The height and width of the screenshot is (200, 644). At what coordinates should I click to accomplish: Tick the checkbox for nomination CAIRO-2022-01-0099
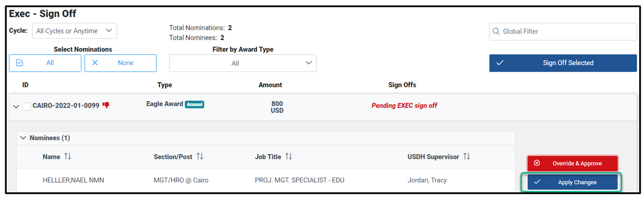(x=27, y=106)
